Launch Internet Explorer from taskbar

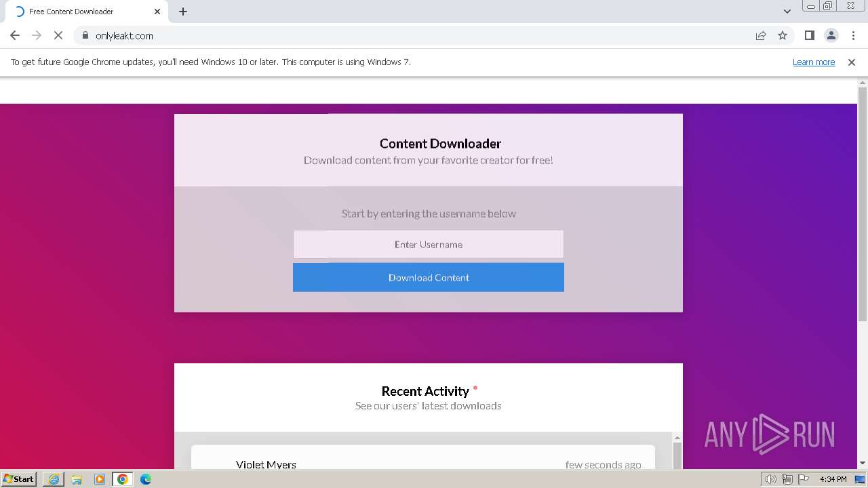[x=54, y=479]
